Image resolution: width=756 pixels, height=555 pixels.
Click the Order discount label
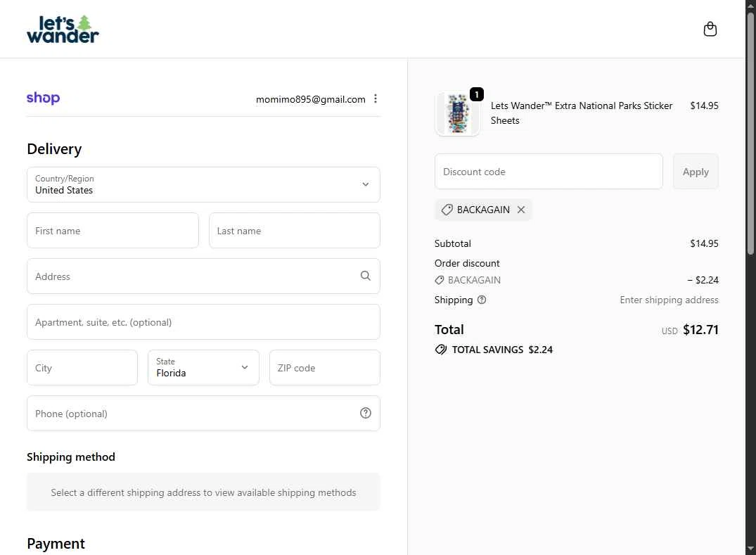coord(467,263)
